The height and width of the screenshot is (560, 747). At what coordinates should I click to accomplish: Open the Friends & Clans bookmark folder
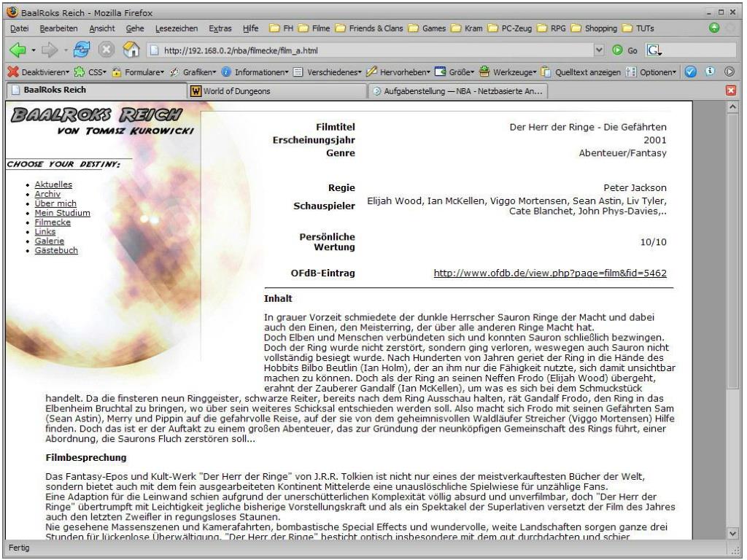369,28
